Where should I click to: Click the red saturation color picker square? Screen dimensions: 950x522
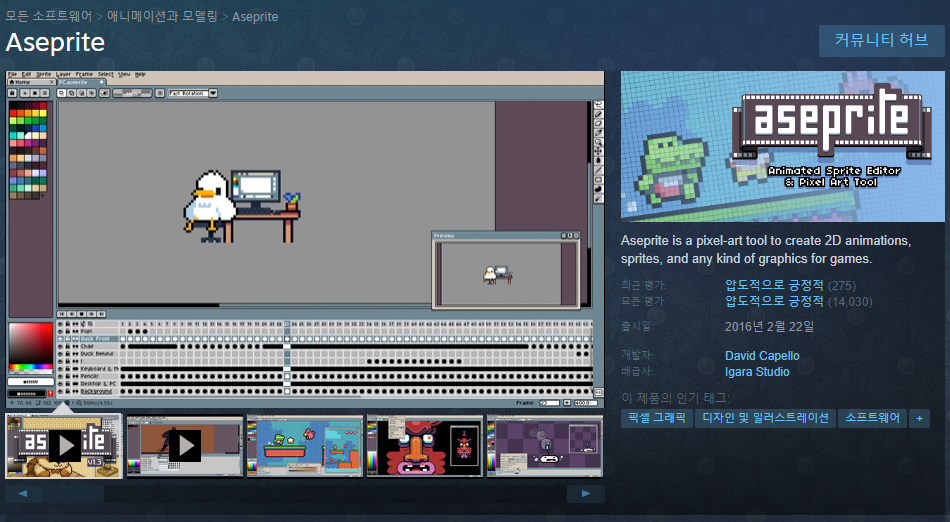(31, 343)
